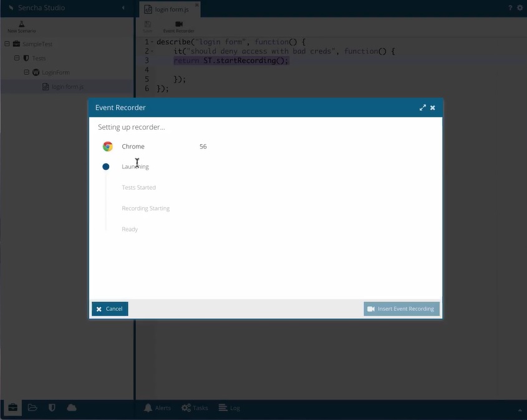Create a New Scenario
Screen dimensions: 527x420
[21, 27]
